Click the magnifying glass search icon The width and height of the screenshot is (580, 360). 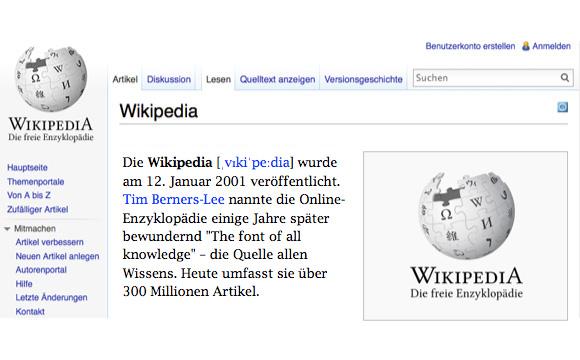coord(564,78)
